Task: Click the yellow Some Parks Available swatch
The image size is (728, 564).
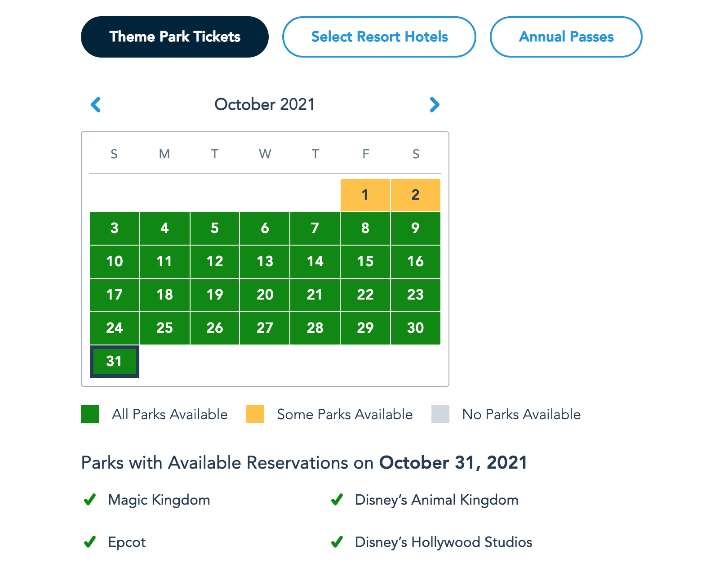Action: point(255,414)
